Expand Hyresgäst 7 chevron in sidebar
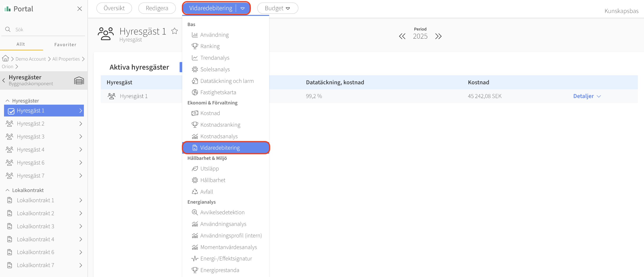 (81, 176)
